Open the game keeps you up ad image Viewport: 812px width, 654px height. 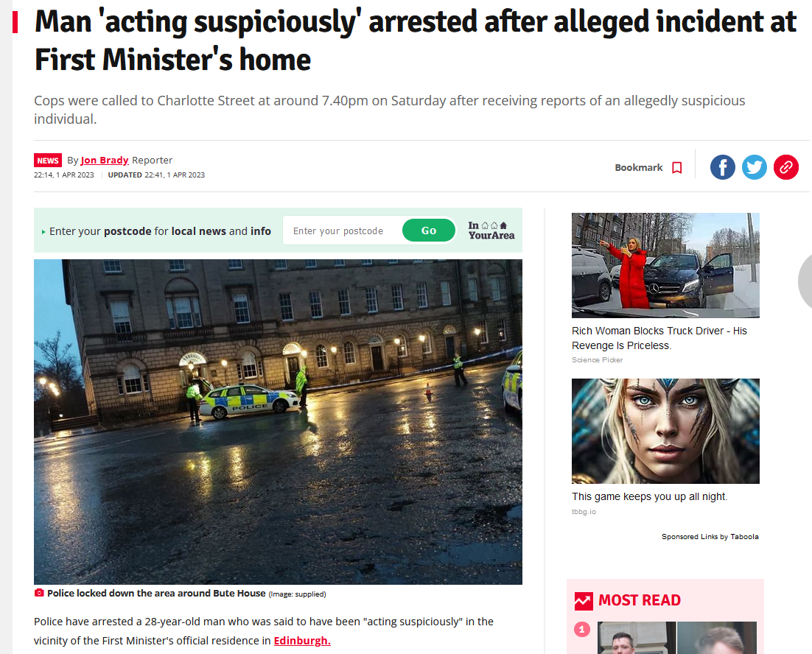[665, 431]
